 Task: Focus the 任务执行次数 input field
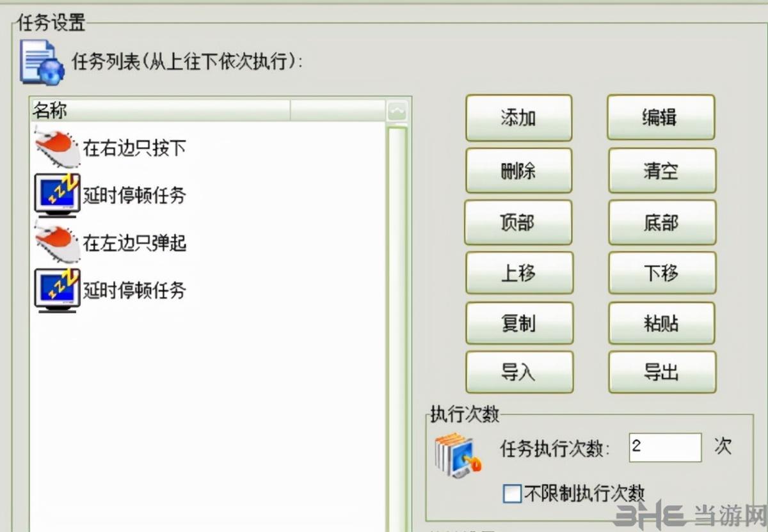click(665, 447)
